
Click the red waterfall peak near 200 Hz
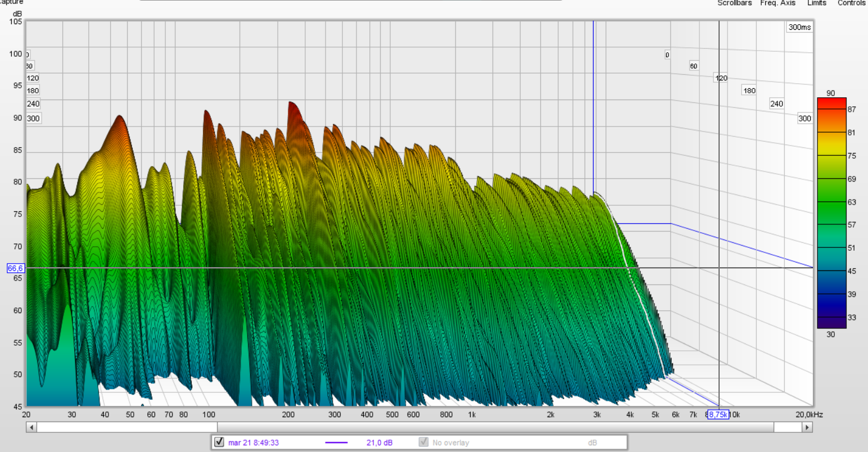click(292, 110)
